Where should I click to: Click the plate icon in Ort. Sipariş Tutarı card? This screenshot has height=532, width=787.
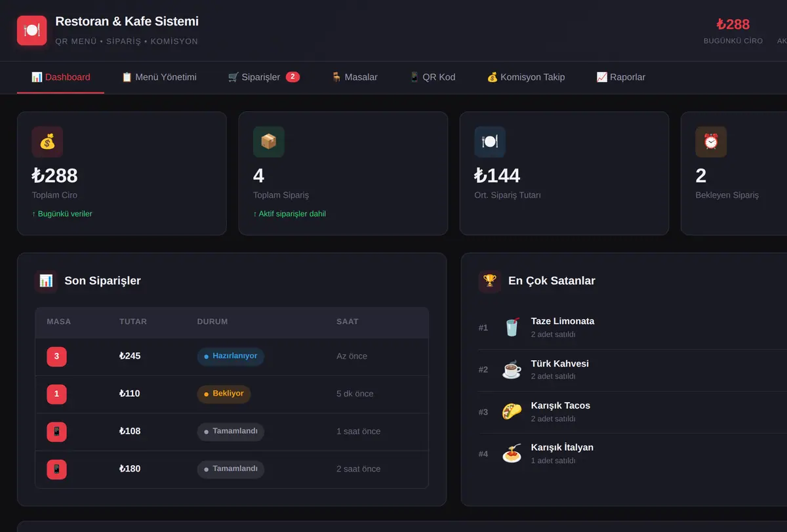(490, 142)
